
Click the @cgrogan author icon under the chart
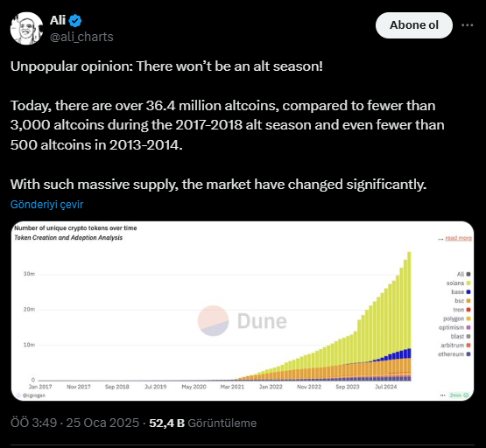tap(18, 395)
